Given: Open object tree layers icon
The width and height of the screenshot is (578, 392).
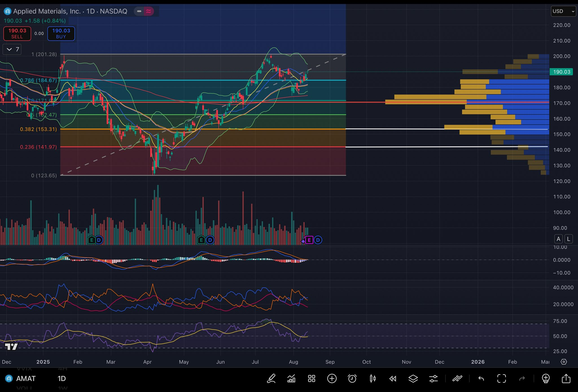Looking at the screenshot, I should tap(413, 378).
